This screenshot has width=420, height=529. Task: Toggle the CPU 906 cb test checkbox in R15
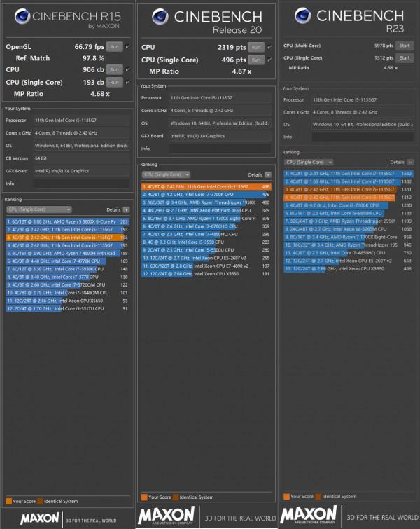coord(127,69)
